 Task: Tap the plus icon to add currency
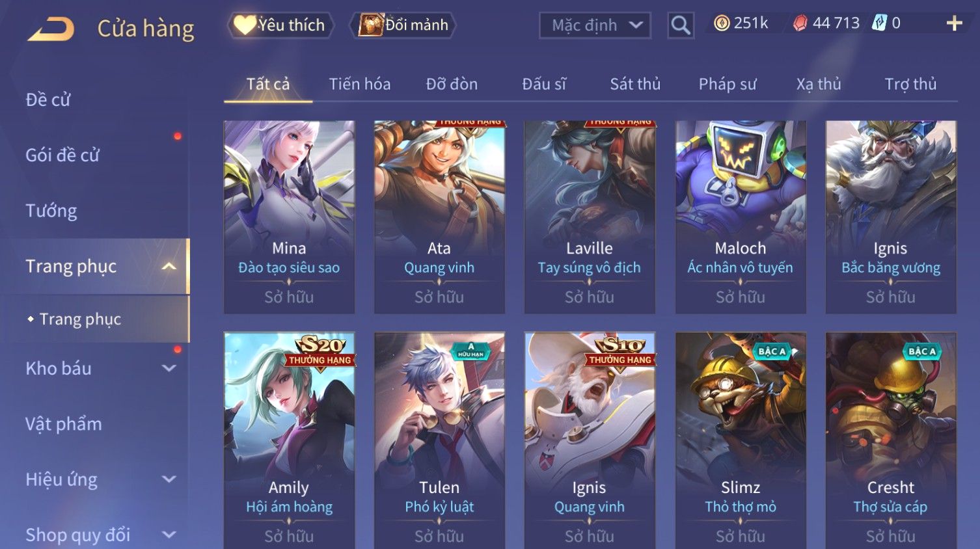[x=954, y=23]
